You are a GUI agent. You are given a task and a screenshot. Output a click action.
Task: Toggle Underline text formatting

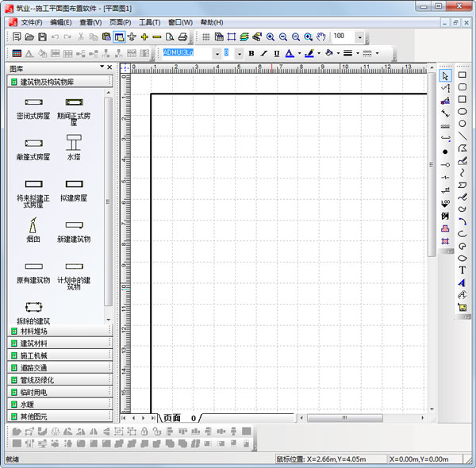click(x=277, y=53)
